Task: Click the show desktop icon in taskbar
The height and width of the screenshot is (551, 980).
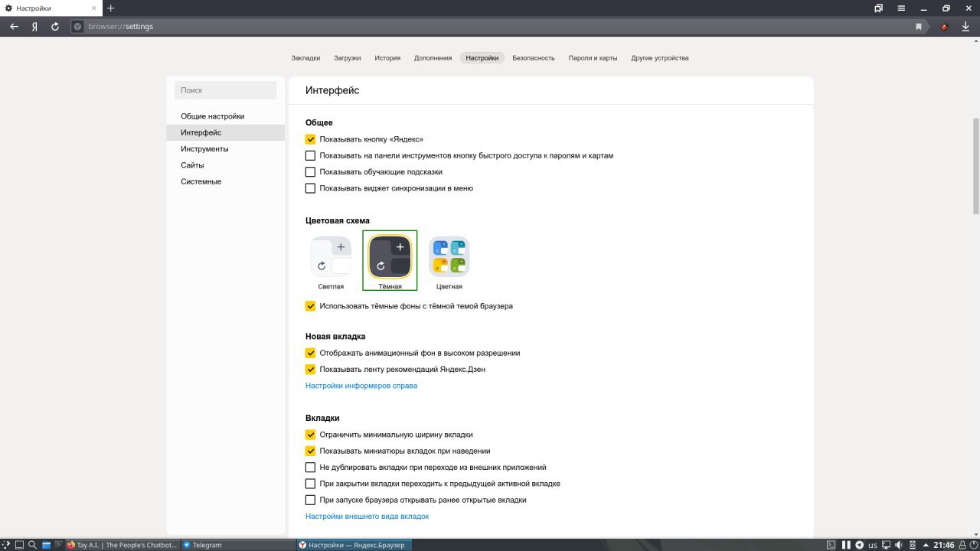Action: click(x=20, y=545)
